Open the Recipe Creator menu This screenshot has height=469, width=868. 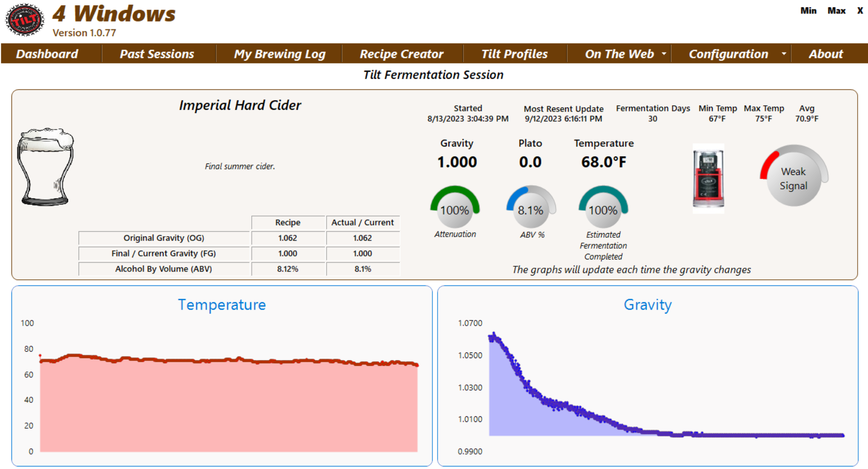(401, 54)
